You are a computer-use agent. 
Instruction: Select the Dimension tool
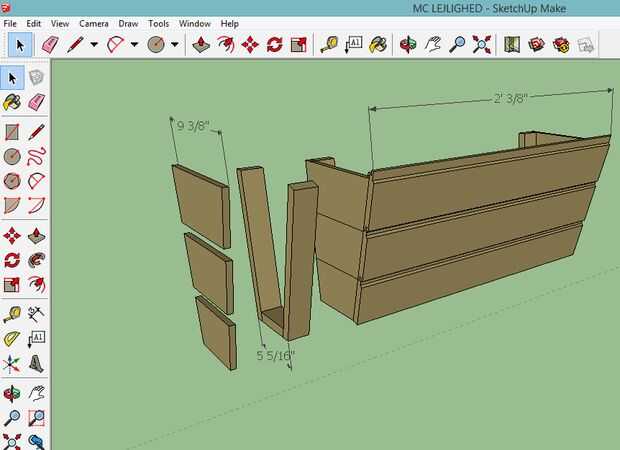[36, 314]
